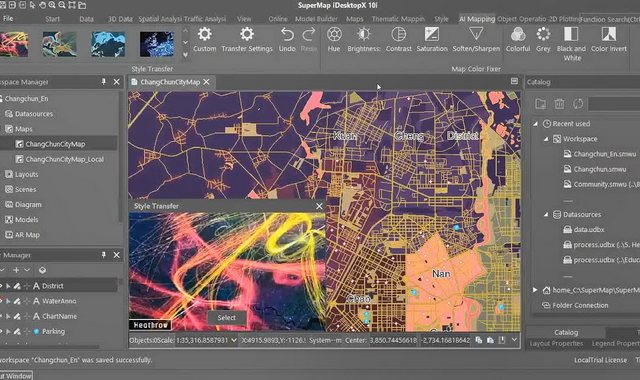Click copy coordinates icon in map status bar
The image size is (640, 380).
(478, 340)
